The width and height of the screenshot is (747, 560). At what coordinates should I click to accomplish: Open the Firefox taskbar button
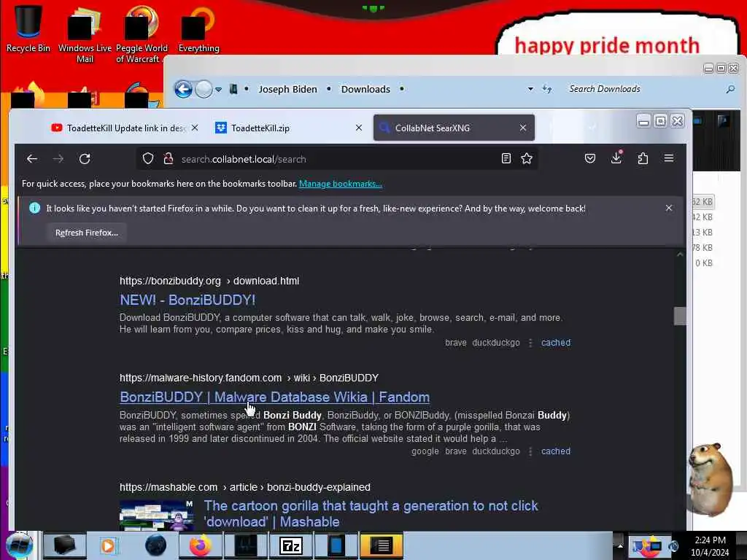[201, 545]
